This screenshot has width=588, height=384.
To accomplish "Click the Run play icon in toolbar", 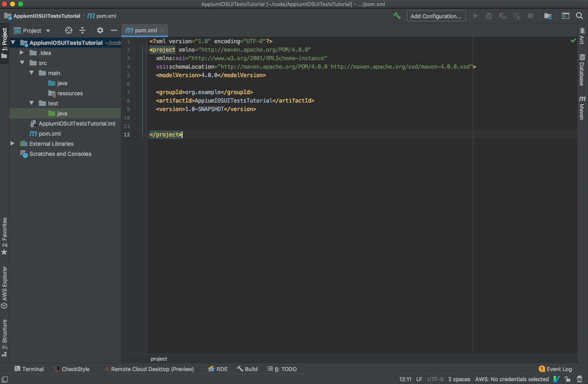I will tap(476, 16).
